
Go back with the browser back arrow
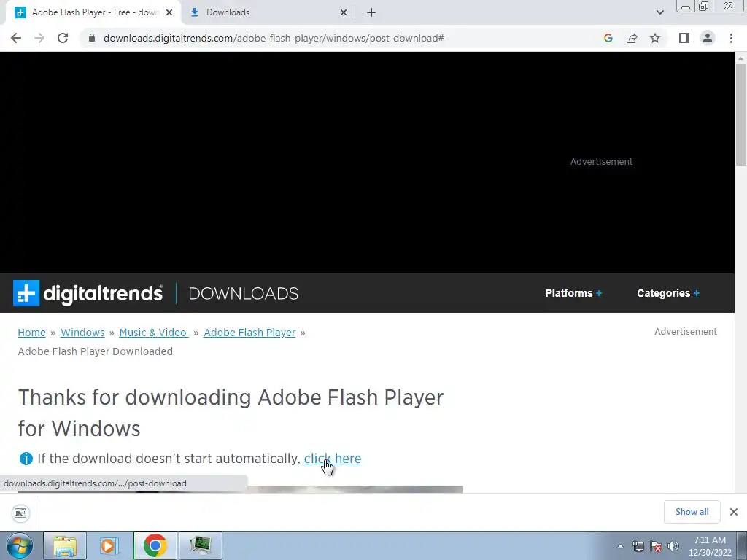pyautogui.click(x=16, y=38)
